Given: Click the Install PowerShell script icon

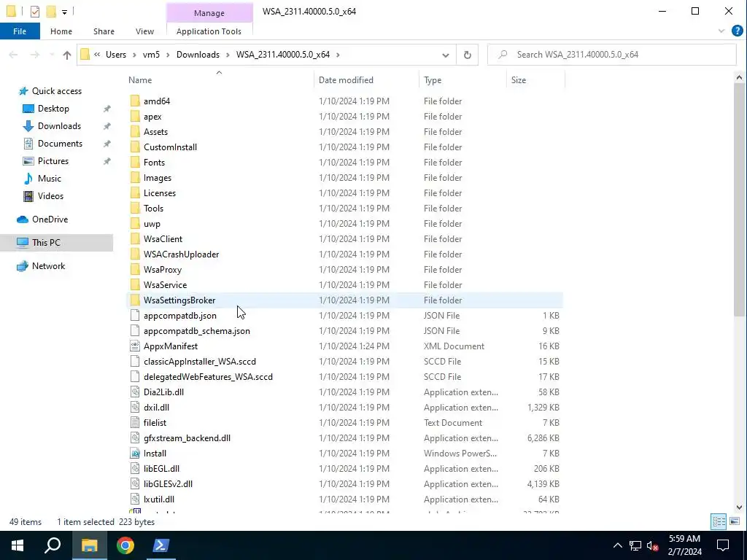Looking at the screenshot, I should point(135,453).
